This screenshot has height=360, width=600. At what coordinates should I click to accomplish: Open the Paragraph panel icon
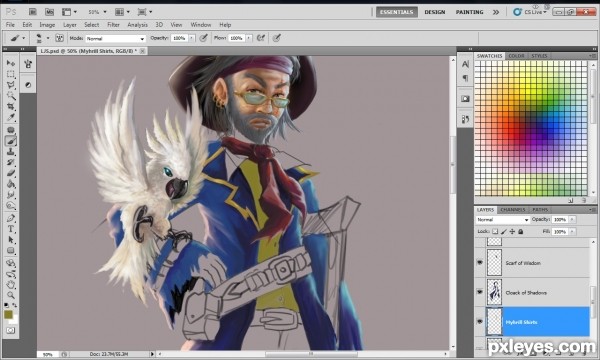[x=465, y=78]
